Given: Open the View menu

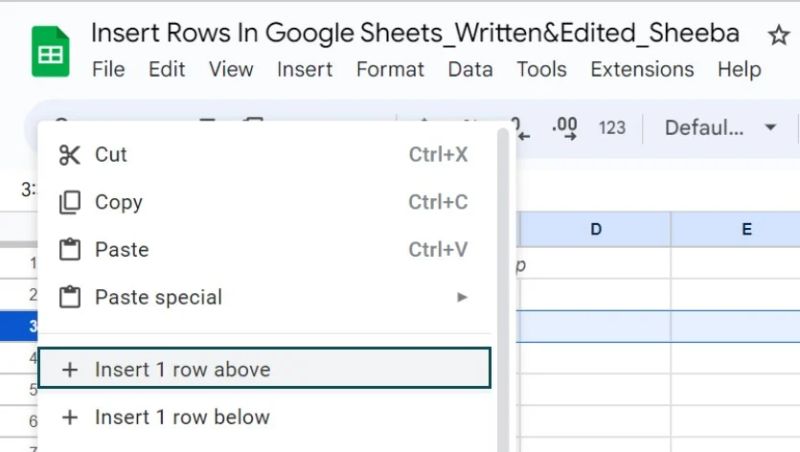Looking at the screenshot, I should click(x=231, y=69).
